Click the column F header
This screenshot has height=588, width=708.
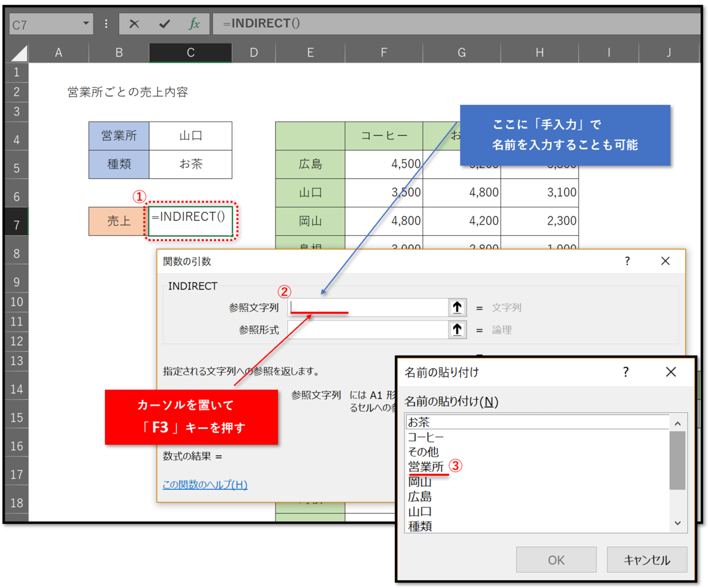coord(384,52)
